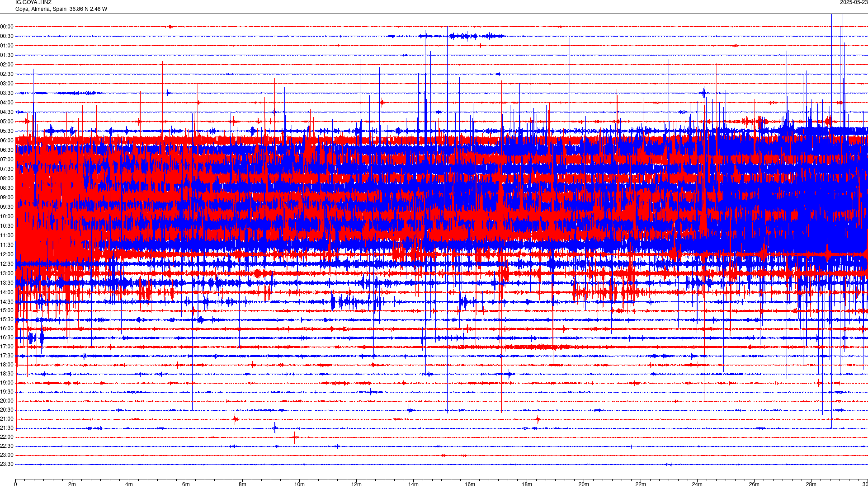868x488 pixels.
Task: Click the 6m tick label on time axis
Action: pos(186,485)
